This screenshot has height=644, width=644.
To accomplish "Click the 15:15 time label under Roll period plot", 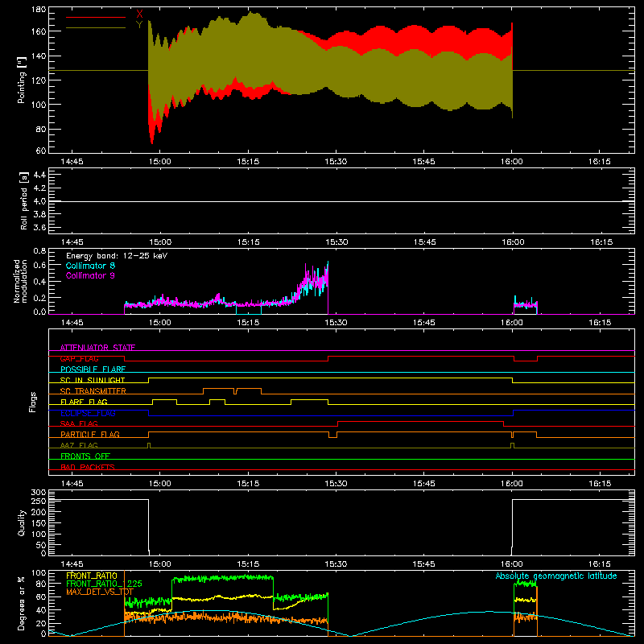I will pyautogui.click(x=248, y=242).
